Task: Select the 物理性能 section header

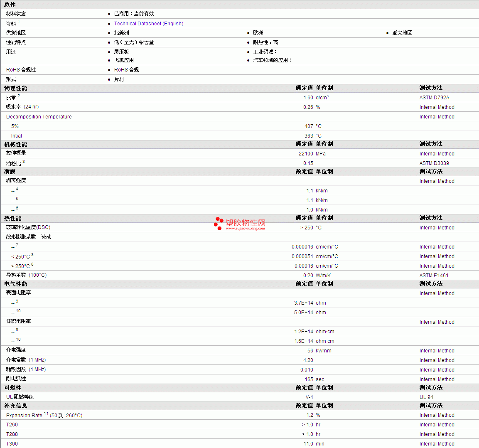Action: 16,88
